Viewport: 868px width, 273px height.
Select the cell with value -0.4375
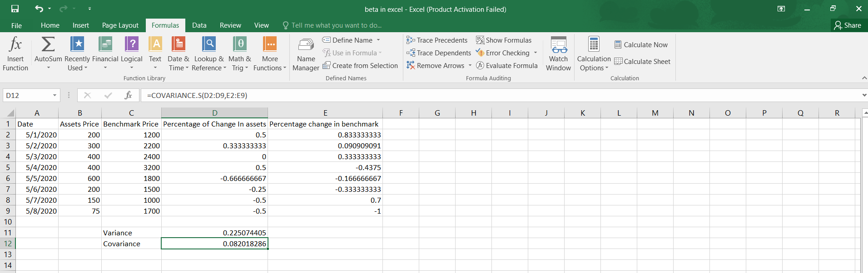[x=325, y=167]
